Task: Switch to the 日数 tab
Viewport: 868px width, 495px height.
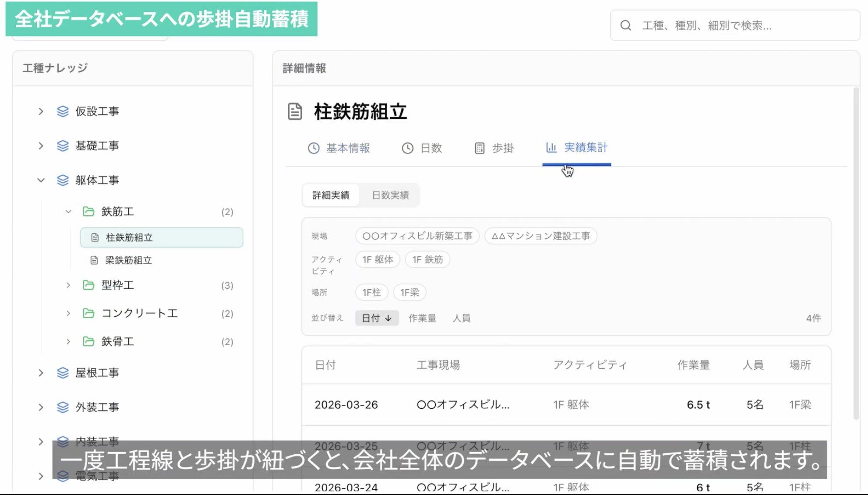Action: click(422, 148)
